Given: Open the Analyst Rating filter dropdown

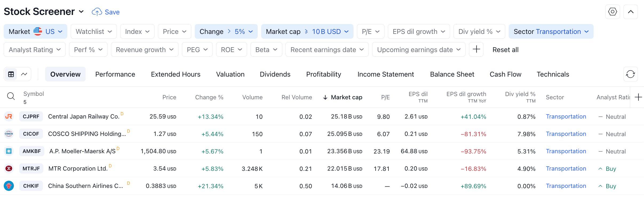Looking at the screenshot, I should pyautogui.click(x=35, y=50).
